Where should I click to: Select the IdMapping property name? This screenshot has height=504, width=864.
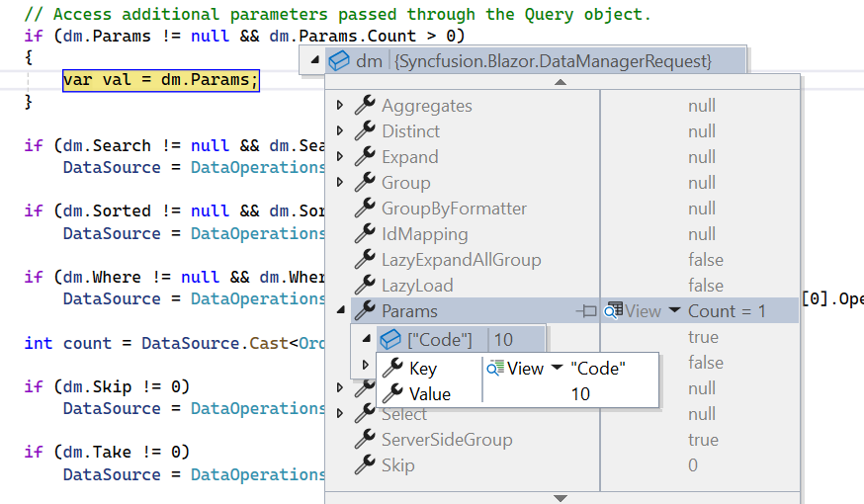(x=425, y=234)
